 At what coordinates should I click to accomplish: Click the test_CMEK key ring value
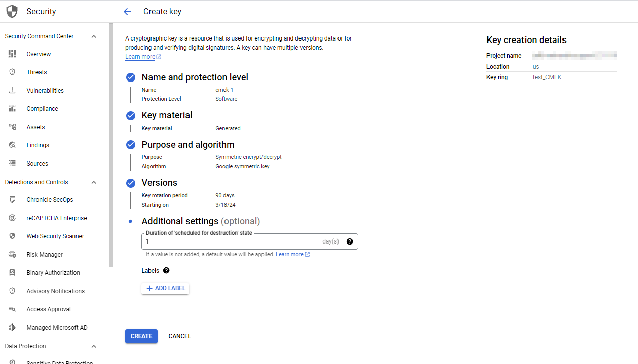pos(547,77)
